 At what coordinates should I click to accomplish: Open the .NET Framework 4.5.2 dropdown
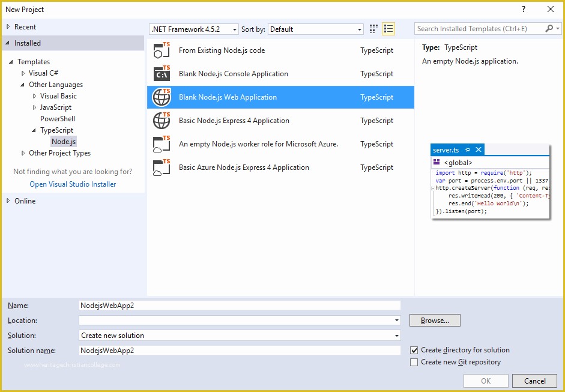point(235,29)
